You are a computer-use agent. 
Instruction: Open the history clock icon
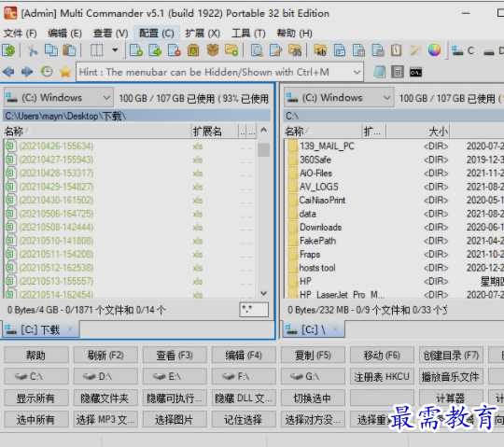coord(47,72)
